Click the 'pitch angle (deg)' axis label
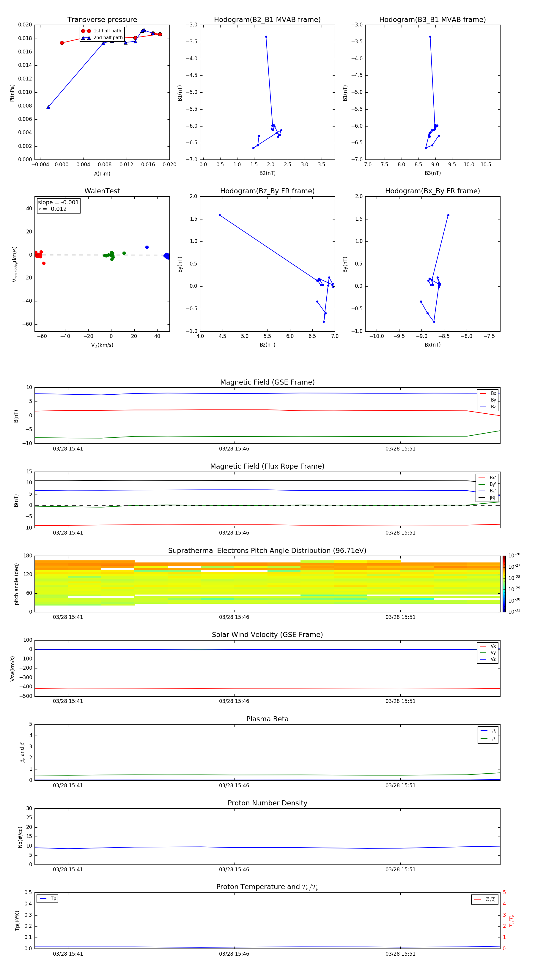535x980 pixels. click(x=16, y=584)
